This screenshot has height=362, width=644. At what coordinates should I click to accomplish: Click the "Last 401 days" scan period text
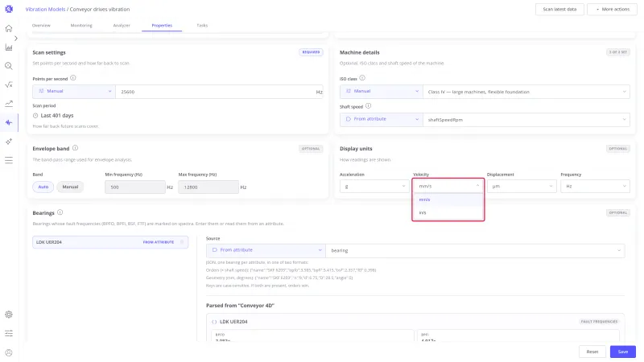57,116
